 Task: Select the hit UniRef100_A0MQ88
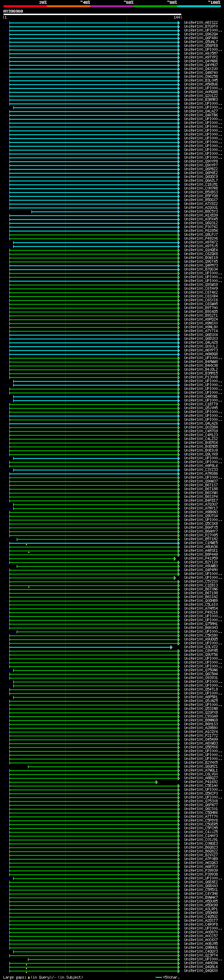pyautogui.click(x=201, y=92)
